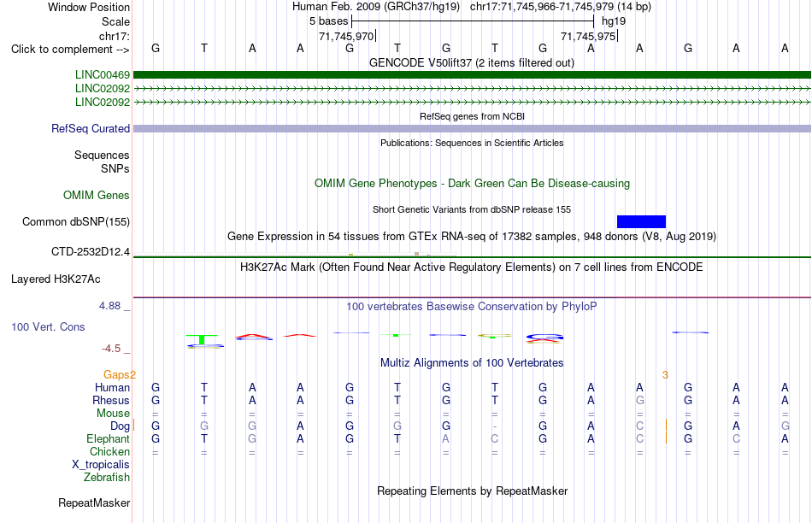Click the dash gap in the Dog row
812x523 pixels.
point(495,426)
